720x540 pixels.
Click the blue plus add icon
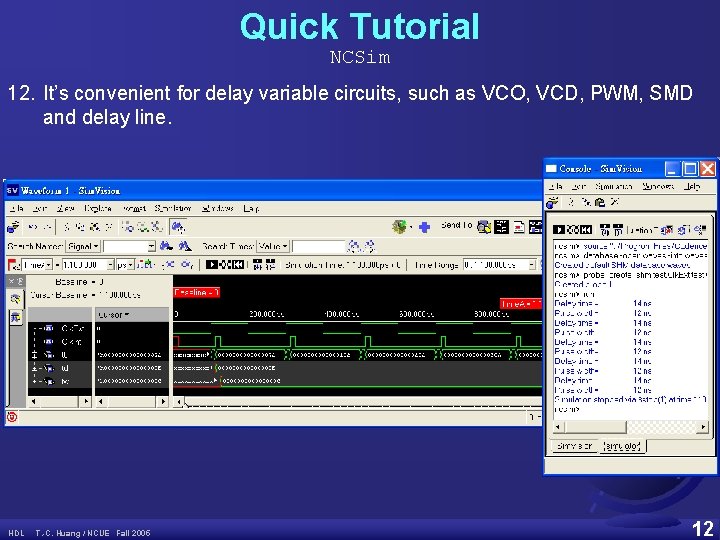point(424,227)
